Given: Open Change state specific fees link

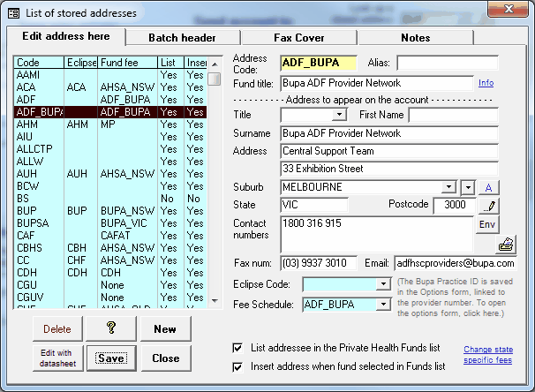Looking at the screenshot, I should [x=488, y=355].
